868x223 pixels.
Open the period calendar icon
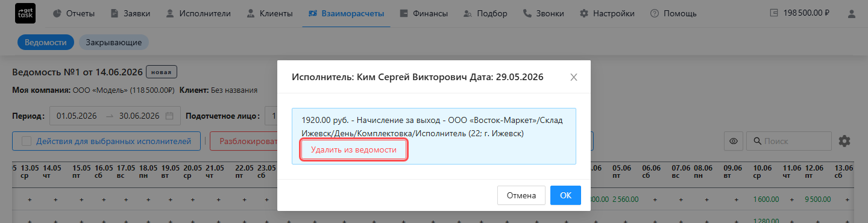coord(169,116)
